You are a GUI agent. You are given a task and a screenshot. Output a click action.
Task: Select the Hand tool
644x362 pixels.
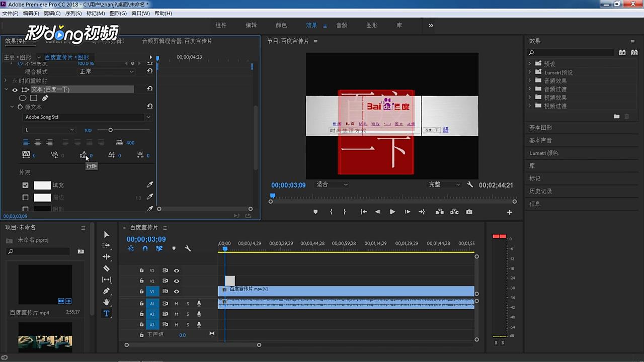click(106, 302)
